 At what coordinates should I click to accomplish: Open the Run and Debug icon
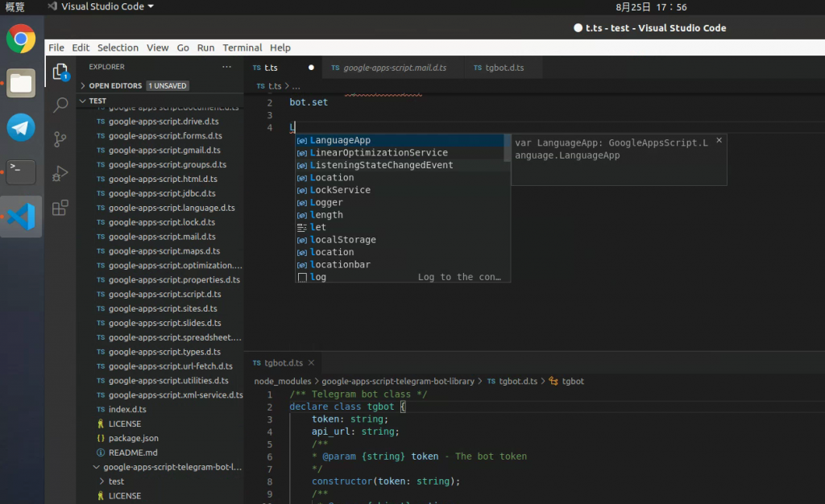click(x=60, y=173)
